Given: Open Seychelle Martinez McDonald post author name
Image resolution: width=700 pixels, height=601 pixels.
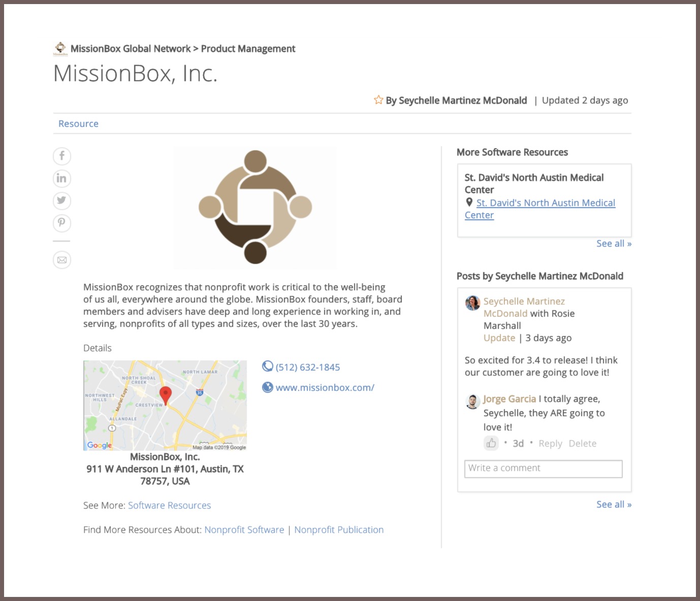Looking at the screenshot, I should pos(524,307).
